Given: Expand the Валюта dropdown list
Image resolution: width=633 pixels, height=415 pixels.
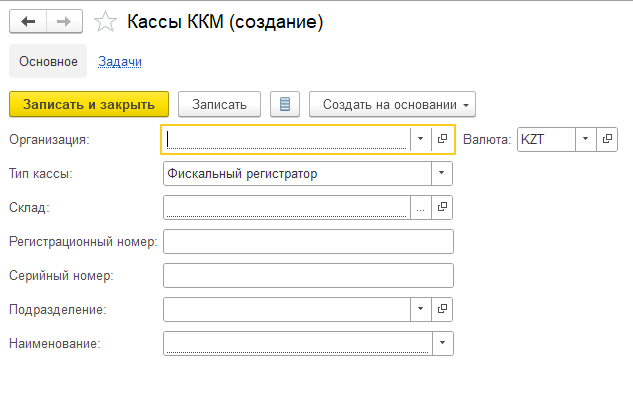Looking at the screenshot, I should coord(586,139).
